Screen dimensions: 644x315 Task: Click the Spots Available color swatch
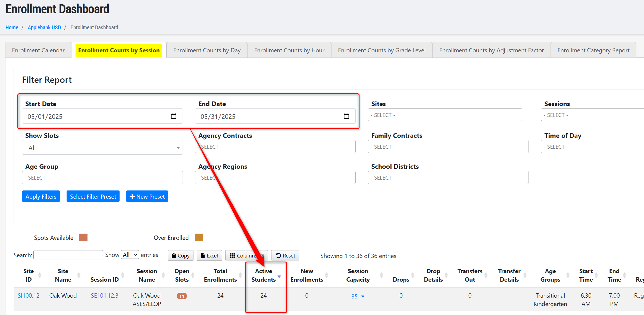[83, 237]
